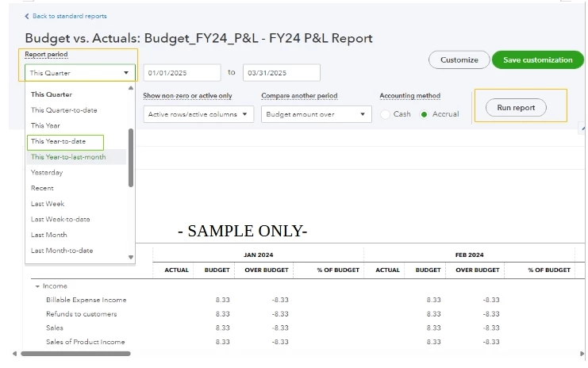This screenshot has height=368, width=588.
Task: Open Budget amount over dropdown
Action: pos(316,114)
